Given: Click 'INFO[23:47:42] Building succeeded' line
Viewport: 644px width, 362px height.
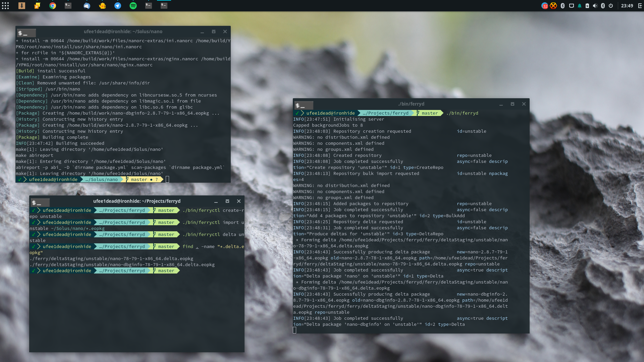Looking at the screenshot, I should [x=60, y=143].
